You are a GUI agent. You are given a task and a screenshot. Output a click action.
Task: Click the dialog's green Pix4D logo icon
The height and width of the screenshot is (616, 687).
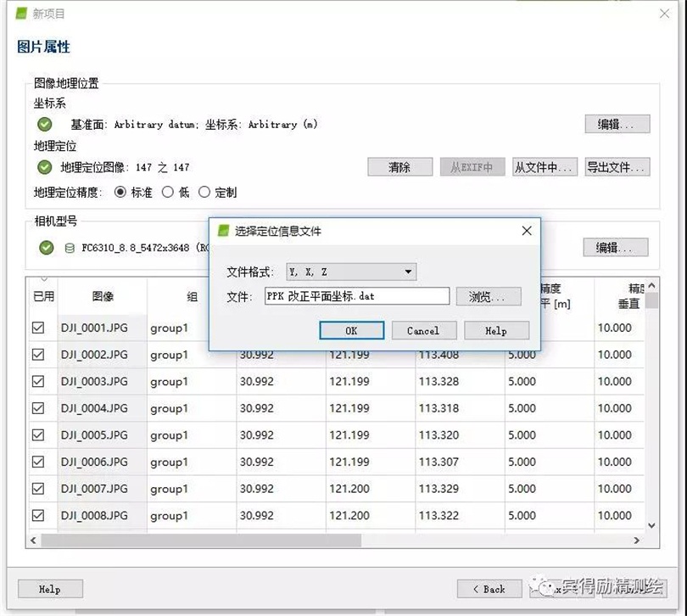[x=223, y=231]
